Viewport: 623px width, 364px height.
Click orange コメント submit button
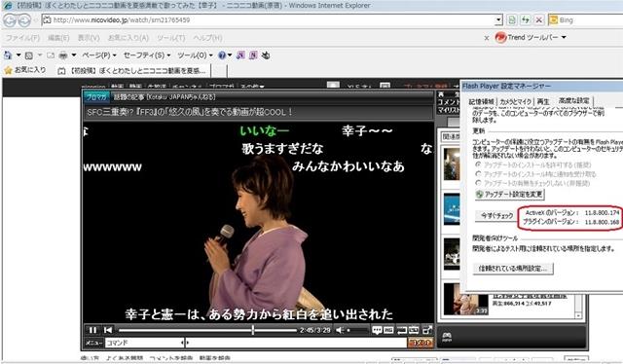[420, 343]
